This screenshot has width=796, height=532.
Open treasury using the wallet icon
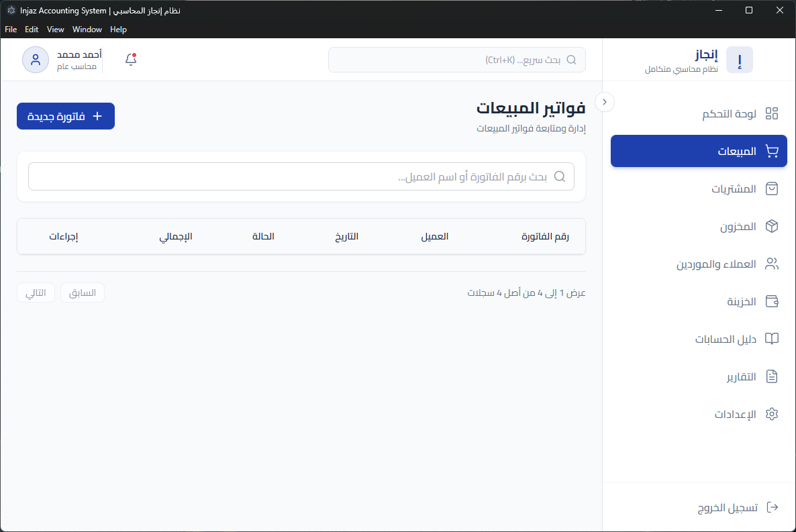coord(772,301)
